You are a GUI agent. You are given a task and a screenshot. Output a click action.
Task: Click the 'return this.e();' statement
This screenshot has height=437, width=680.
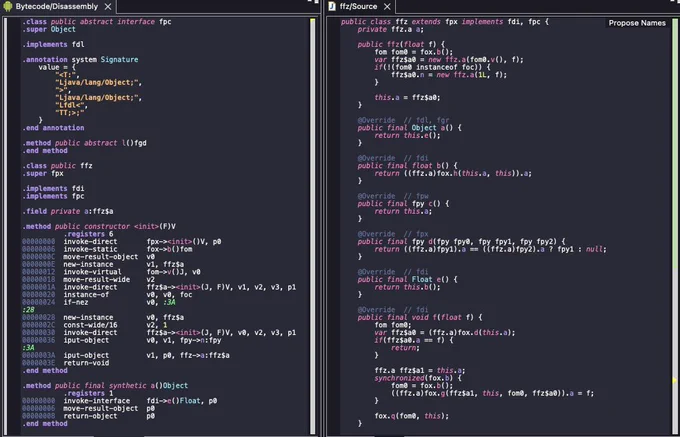tap(407, 135)
